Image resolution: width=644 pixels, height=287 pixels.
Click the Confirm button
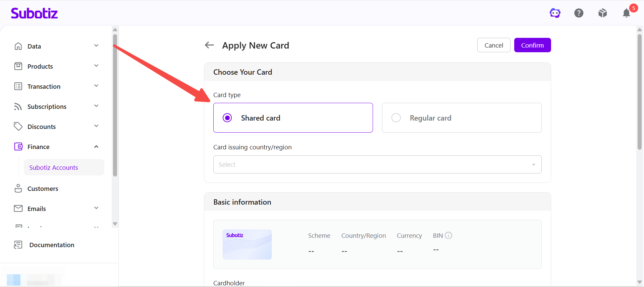coord(533,45)
